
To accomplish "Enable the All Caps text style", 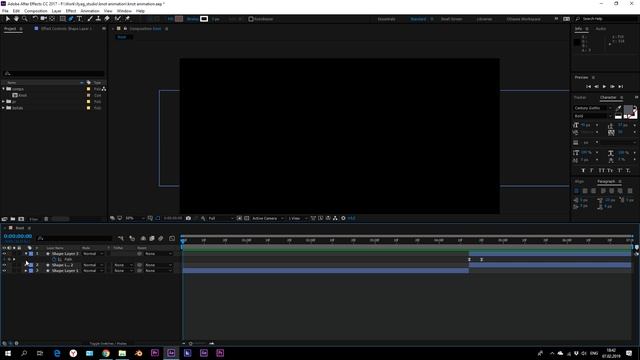I will 601,170.
